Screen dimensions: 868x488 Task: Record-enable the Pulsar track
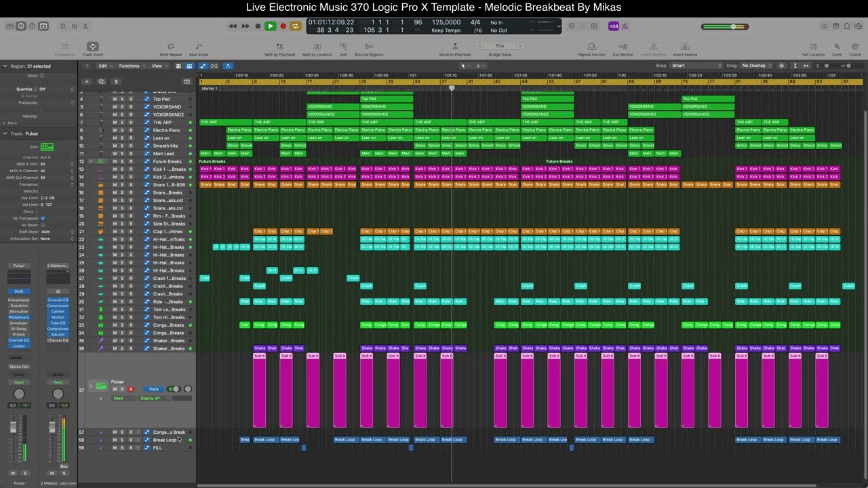131,389
